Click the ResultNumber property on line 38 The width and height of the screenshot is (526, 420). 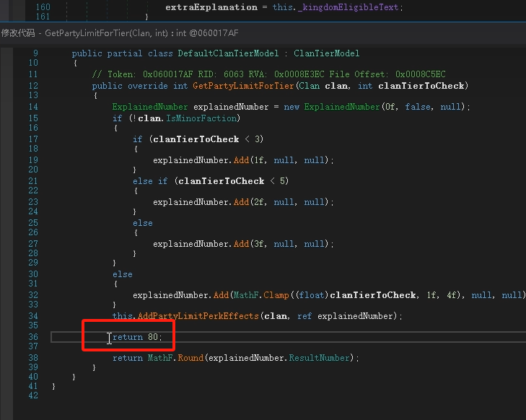(319, 358)
